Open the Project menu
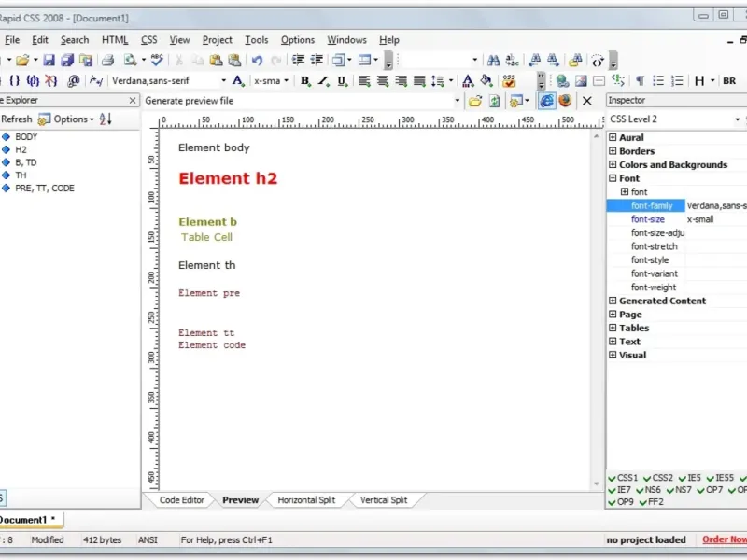This screenshot has width=747, height=560. pyautogui.click(x=218, y=40)
